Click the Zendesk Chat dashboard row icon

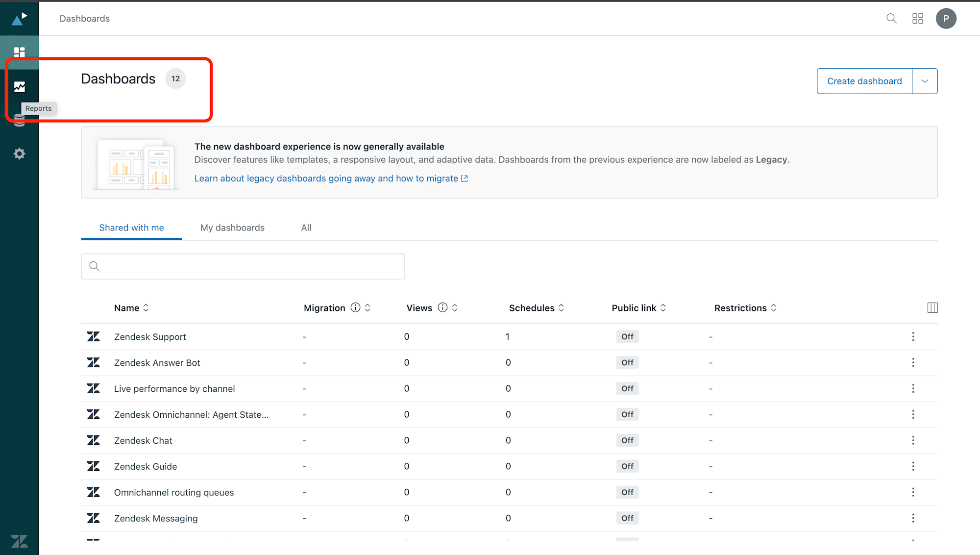point(94,440)
